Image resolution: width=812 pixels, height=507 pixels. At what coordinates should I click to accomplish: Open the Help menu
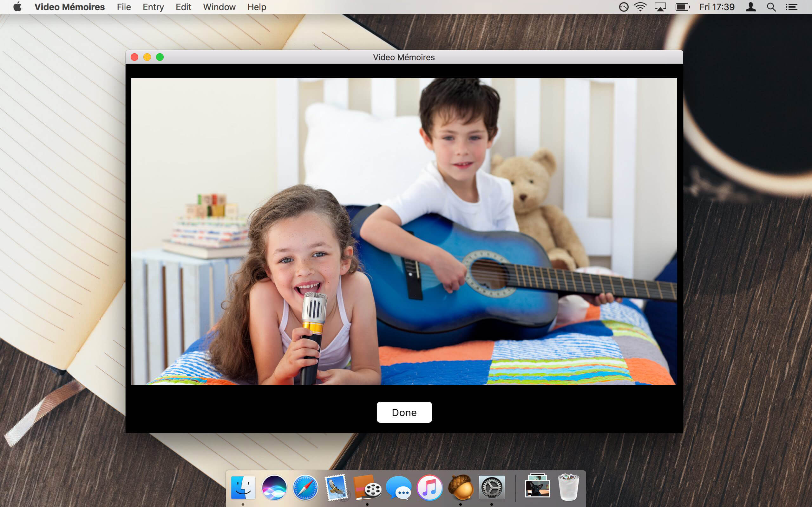[257, 7]
